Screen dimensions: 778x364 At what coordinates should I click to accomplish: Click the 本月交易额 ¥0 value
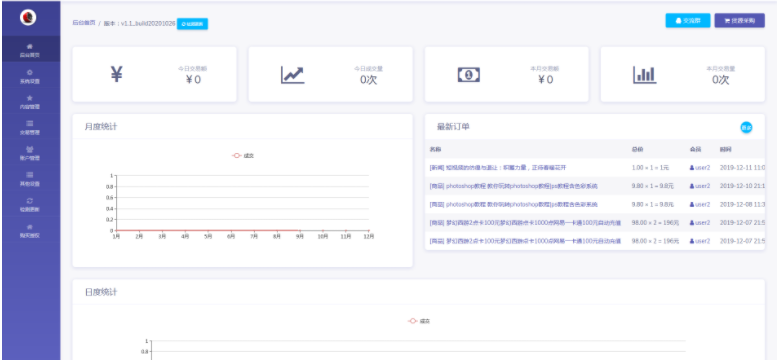pos(545,79)
